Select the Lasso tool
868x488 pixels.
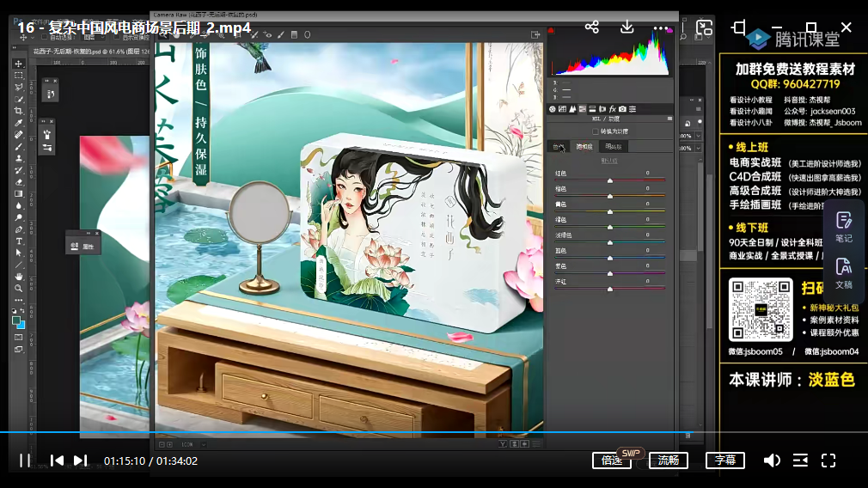(19, 87)
